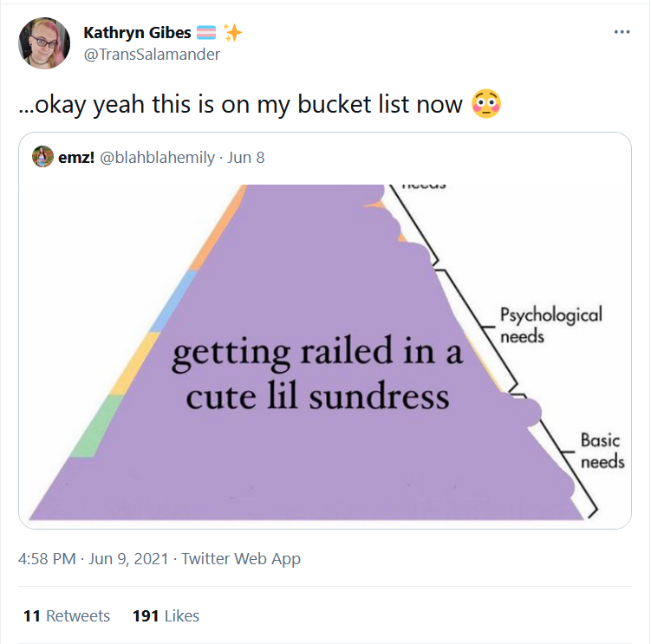
Task: Click the trans flag emoji in name
Action: 206,32
